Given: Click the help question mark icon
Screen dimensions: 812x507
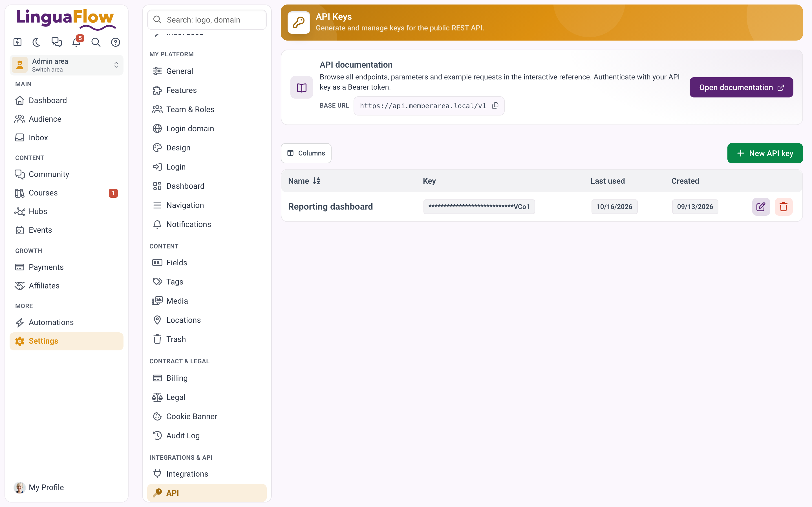Looking at the screenshot, I should 116,42.
